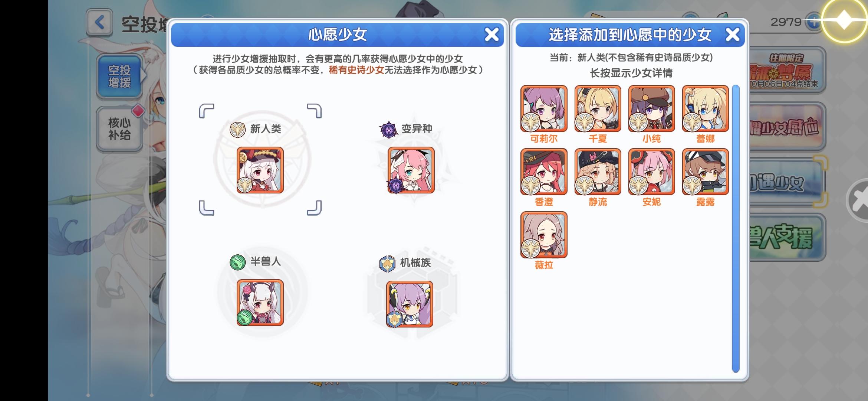This screenshot has height=401, width=868.
Task: Pick the 安妮 character portrait
Action: (x=651, y=172)
